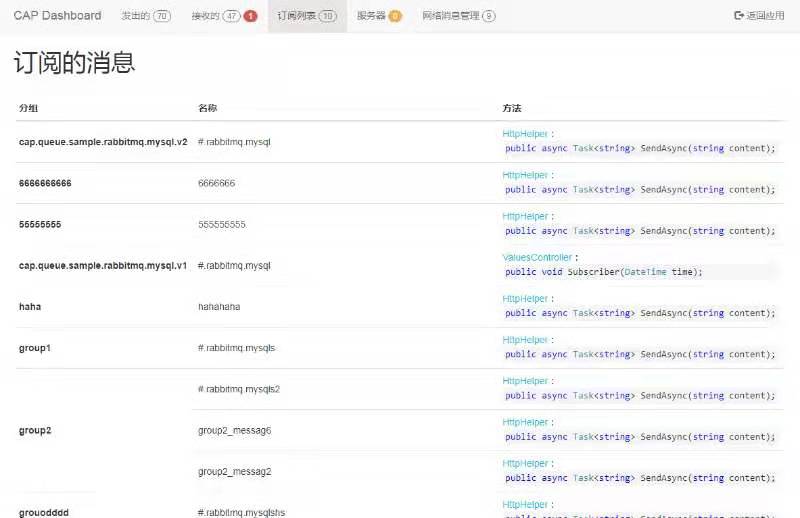This screenshot has height=518, width=800.
Task: Open the 发出的 tab
Action: coord(146,16)
